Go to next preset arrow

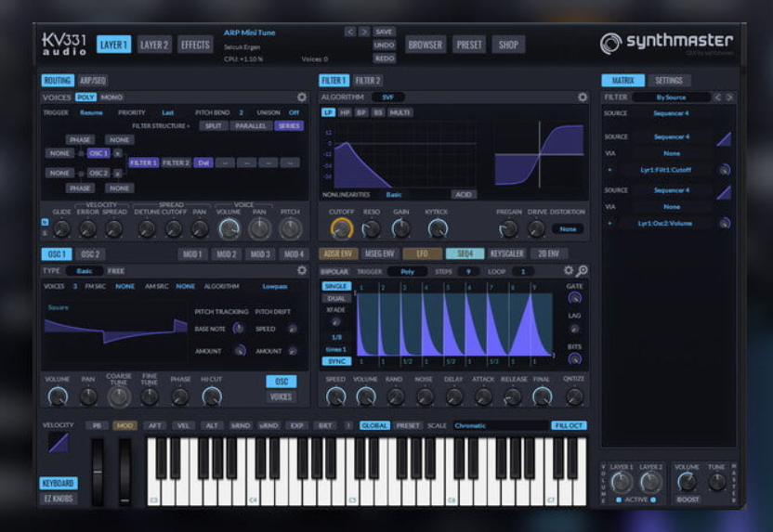coord(364,32)
